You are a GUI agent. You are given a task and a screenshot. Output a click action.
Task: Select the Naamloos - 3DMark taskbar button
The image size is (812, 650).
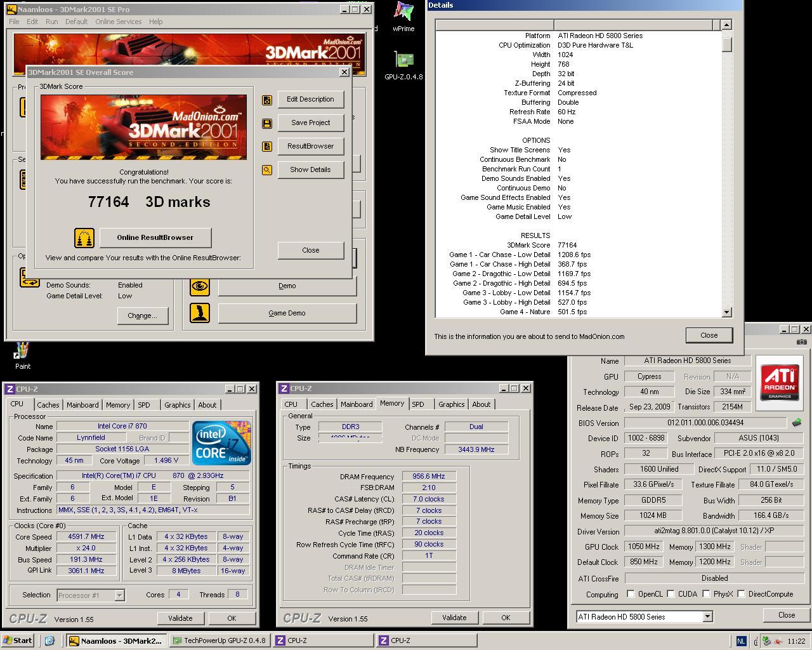point(117,640)
